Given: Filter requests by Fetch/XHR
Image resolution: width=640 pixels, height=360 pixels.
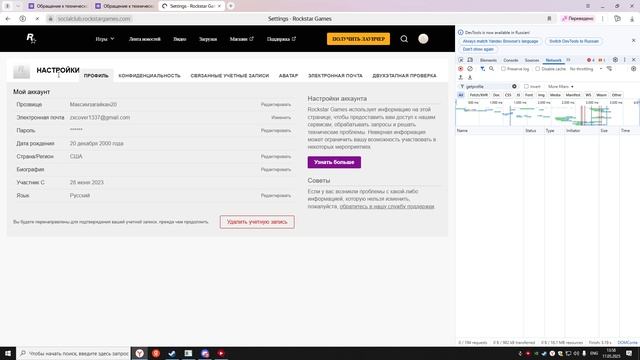Looking at the screenshot, I should click(x=478, y=95).
